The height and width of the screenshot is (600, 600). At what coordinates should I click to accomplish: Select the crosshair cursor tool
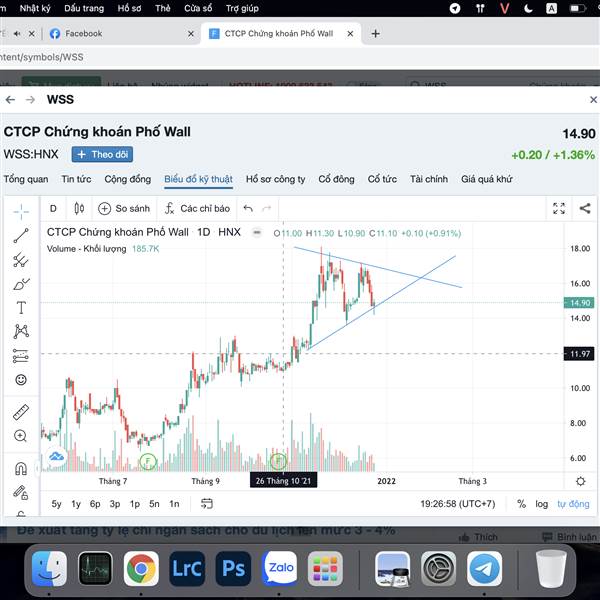21,211
